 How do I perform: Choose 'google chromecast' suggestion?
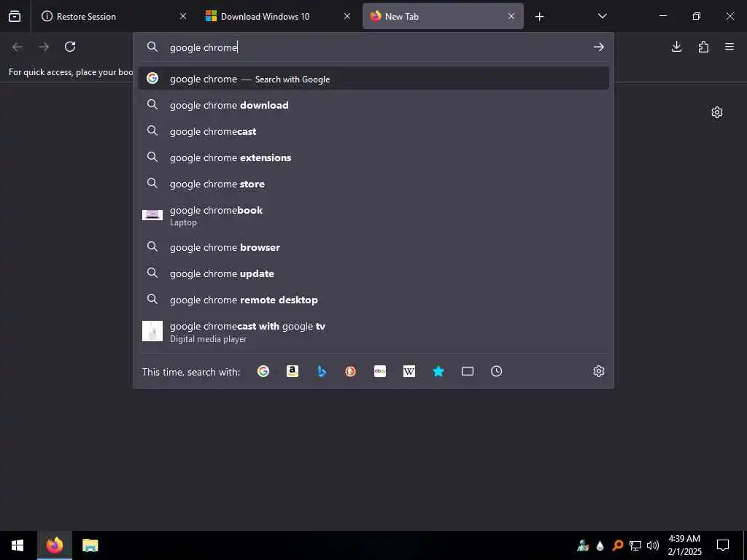[x=373, y=131]
